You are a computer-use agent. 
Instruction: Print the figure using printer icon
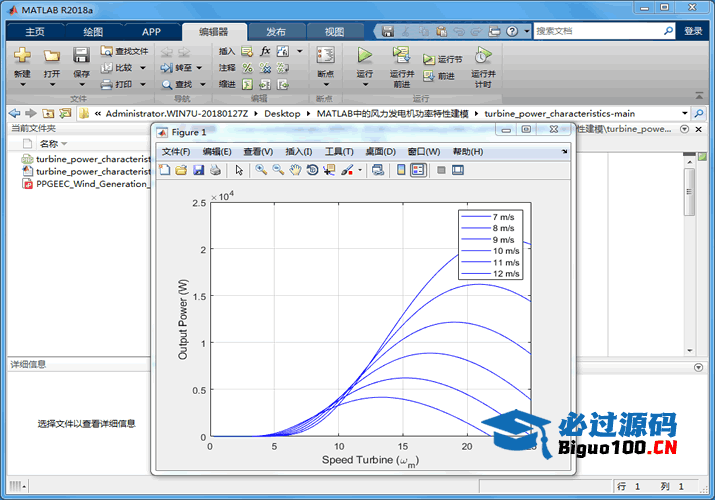(x=215, y=170)
